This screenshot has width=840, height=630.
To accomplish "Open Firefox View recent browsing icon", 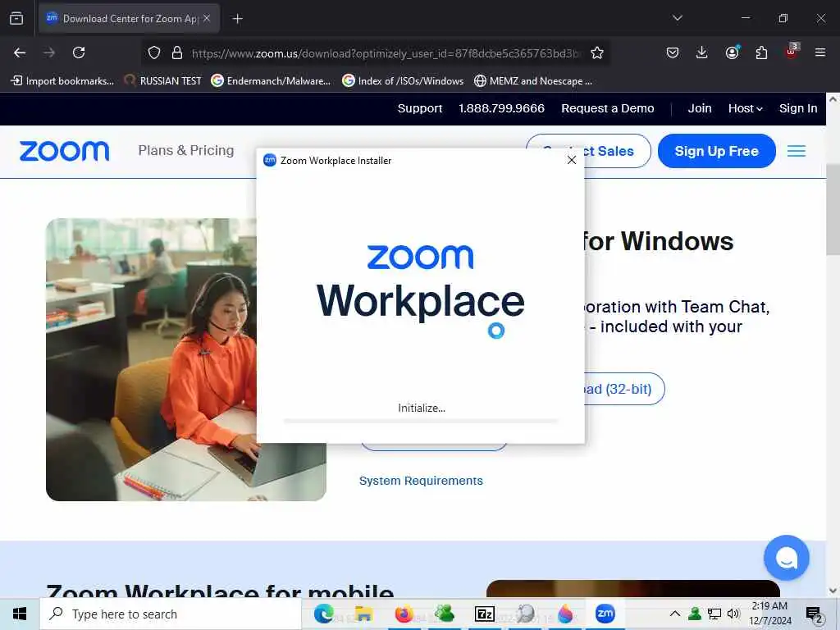I will point(16,19).
